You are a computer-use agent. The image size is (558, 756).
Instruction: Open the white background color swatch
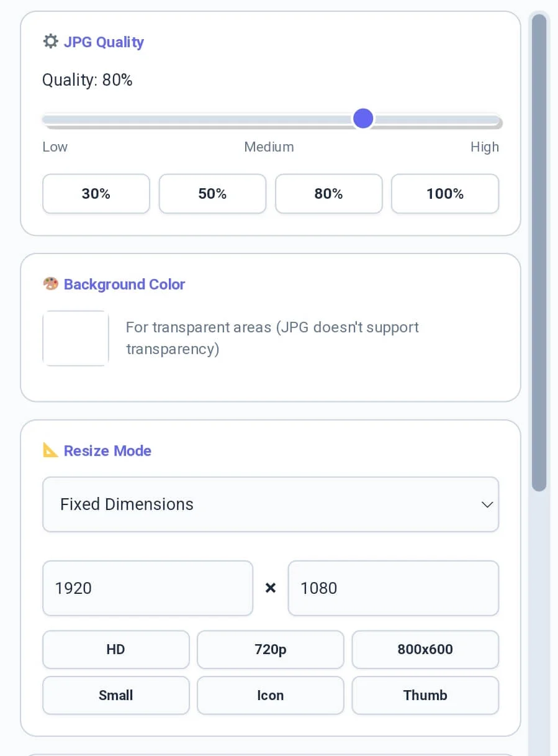pos(76,339)
